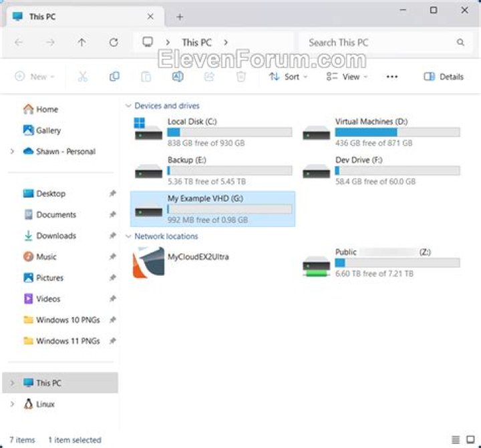Switch to large thumbnails view icon in status bar

[470, 440]
